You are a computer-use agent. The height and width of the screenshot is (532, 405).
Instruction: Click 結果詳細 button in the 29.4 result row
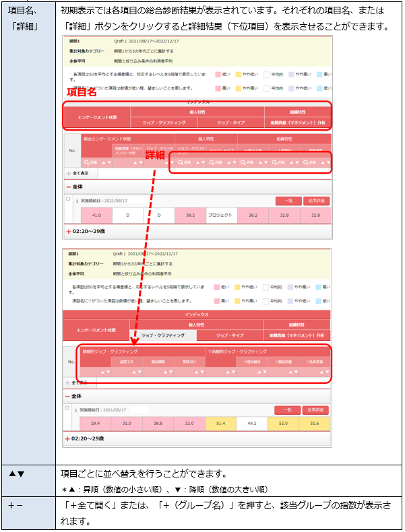[315, 410]
